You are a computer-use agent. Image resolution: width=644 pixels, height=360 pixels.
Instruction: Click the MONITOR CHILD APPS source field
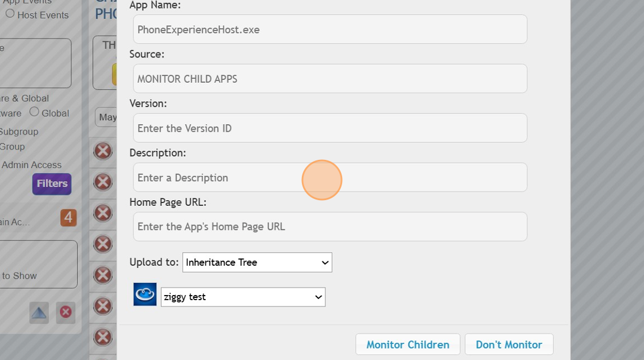click(329, 78)
